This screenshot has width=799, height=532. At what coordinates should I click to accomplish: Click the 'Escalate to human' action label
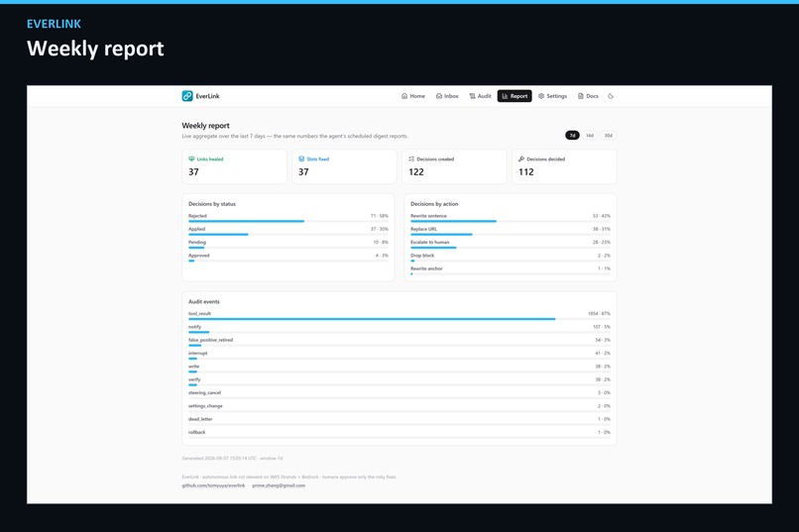430,243
